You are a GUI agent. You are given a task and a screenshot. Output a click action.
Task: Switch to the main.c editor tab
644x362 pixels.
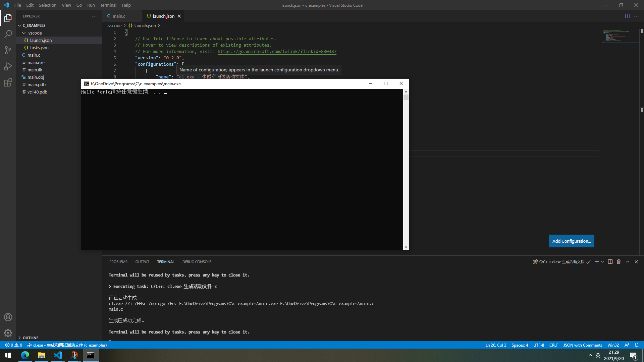[122, 16]
